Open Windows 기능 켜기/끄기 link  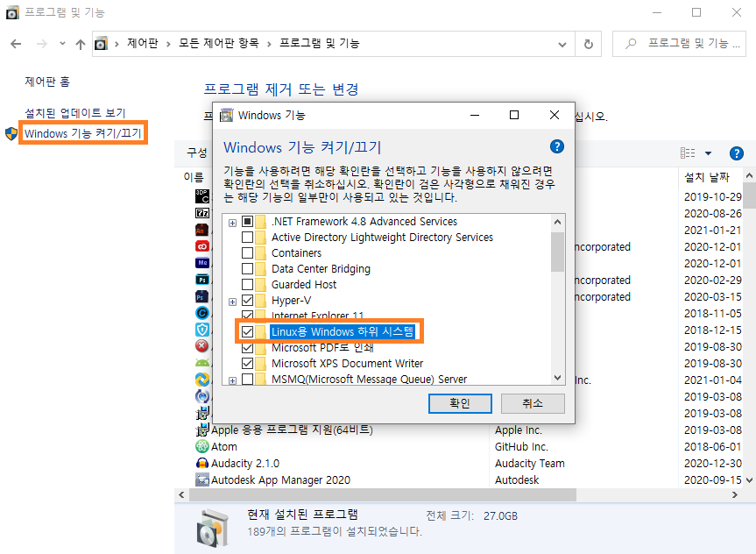click(82, 133)
